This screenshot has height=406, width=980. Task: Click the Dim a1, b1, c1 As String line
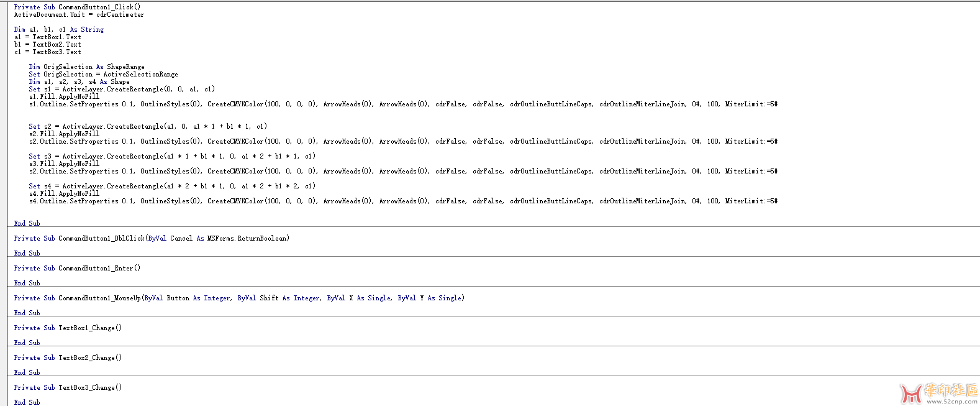(59, 29)
